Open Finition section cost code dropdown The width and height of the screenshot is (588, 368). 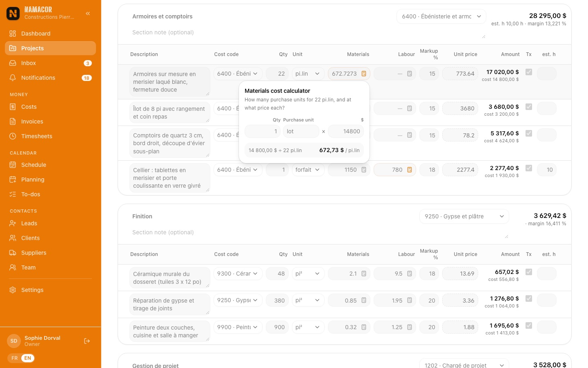464,216
